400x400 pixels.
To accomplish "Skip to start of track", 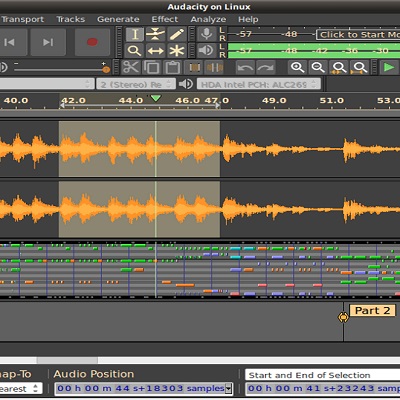I will pos(10,42).
